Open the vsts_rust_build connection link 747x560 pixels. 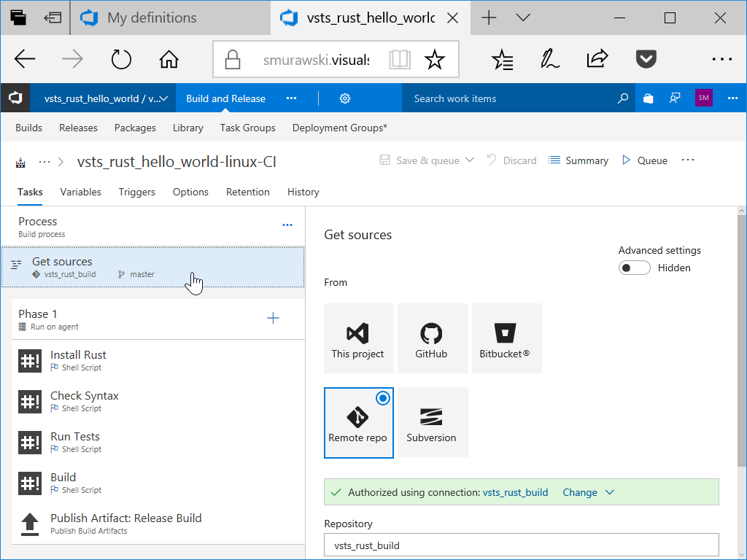pyautogui.click(x=515, y=492)
